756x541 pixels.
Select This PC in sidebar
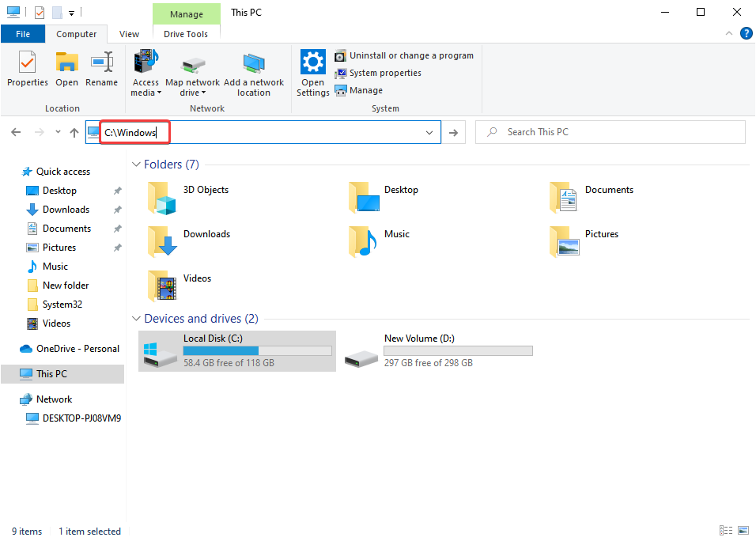pos(62,373)
